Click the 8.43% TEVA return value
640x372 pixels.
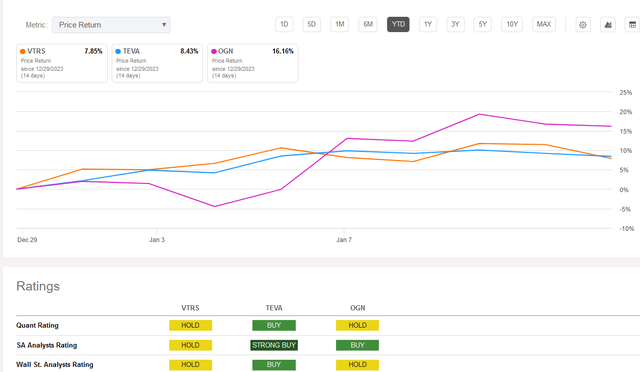[x=189, y=51]
